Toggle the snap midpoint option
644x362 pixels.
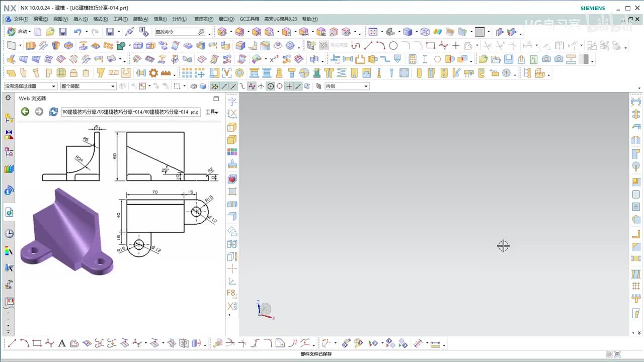pyautogui.click(x=233, y=86)
